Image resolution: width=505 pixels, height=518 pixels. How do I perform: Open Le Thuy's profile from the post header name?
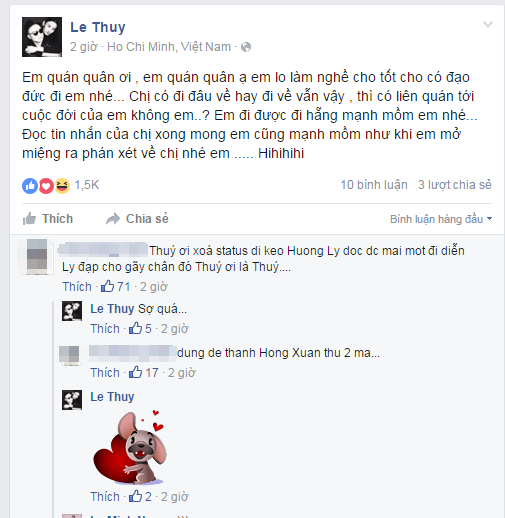98,27
